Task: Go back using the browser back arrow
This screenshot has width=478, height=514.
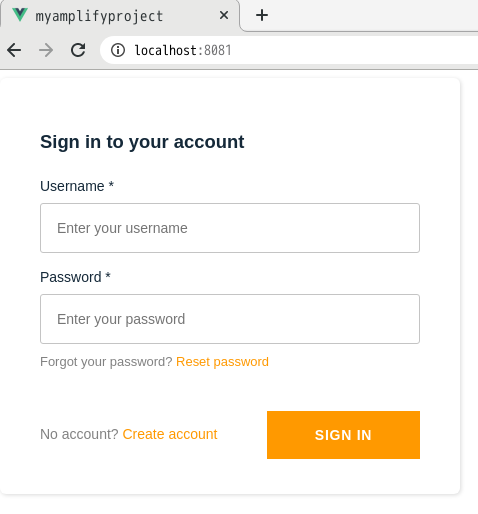Action: pos(14,50)
